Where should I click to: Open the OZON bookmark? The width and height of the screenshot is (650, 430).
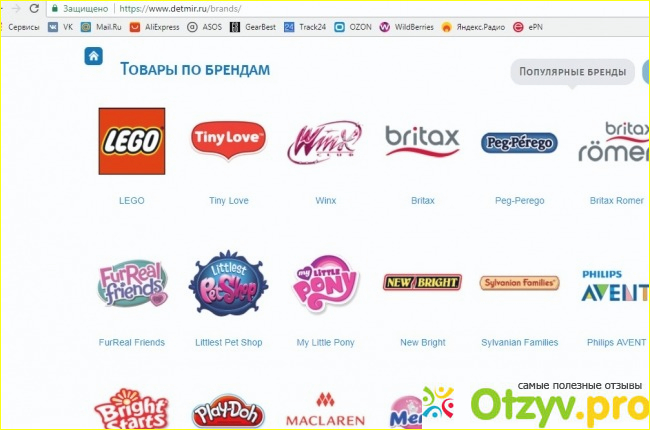click(353, 27)
